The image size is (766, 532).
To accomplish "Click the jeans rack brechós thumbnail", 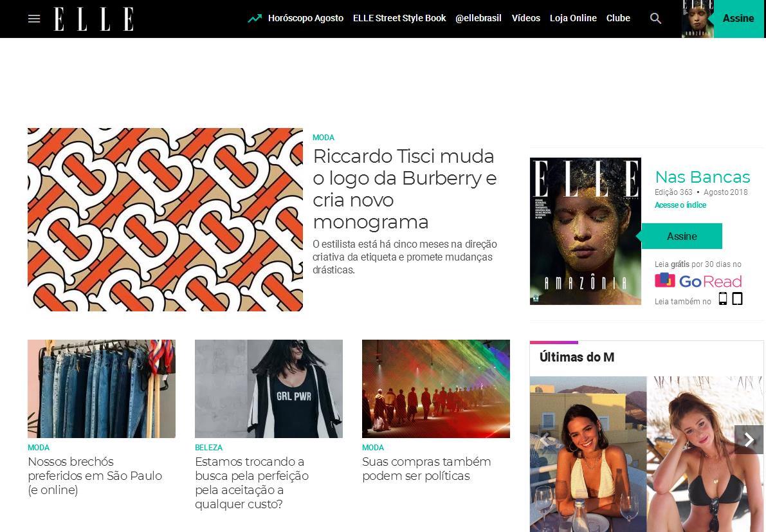I will point(102,389).
